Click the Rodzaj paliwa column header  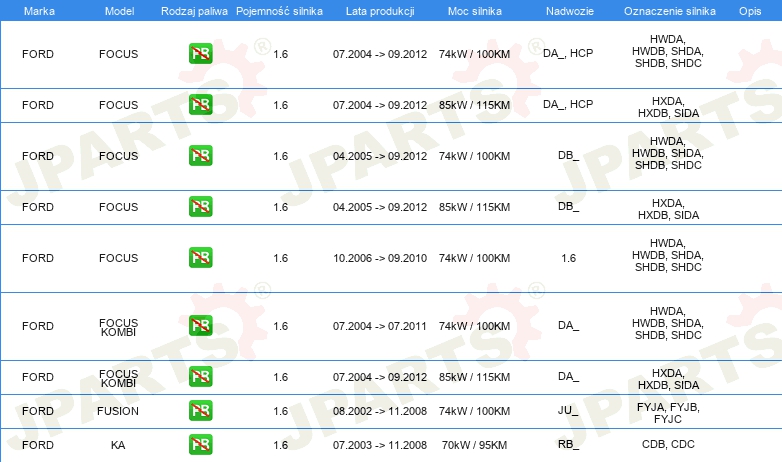194,11
